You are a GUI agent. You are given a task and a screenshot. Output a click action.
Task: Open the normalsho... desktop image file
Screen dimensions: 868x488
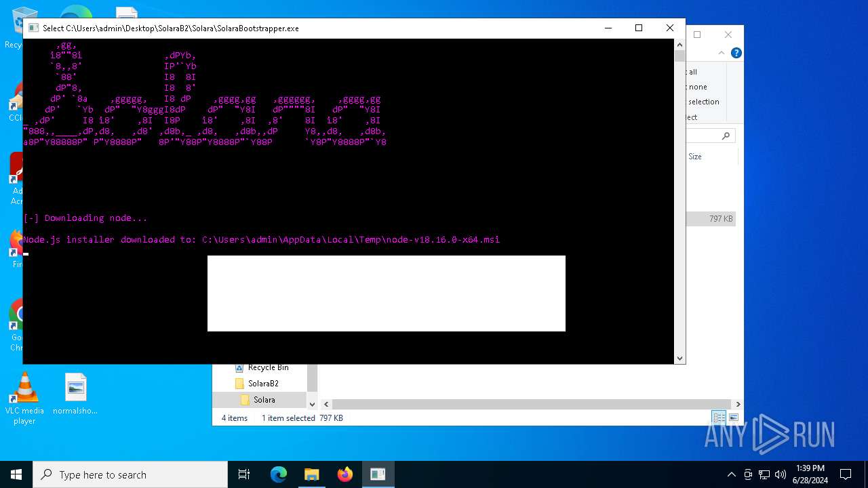tap(75, 394)
